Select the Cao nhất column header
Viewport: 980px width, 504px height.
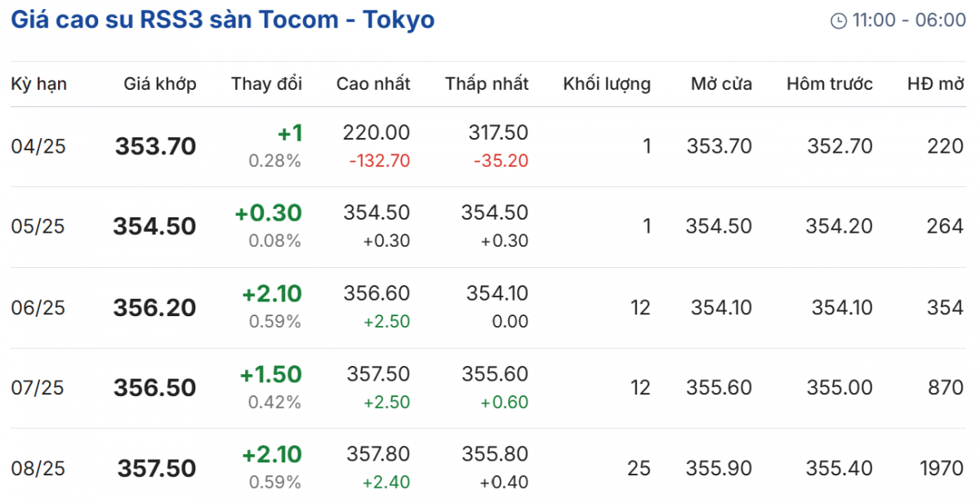[373, 83]
